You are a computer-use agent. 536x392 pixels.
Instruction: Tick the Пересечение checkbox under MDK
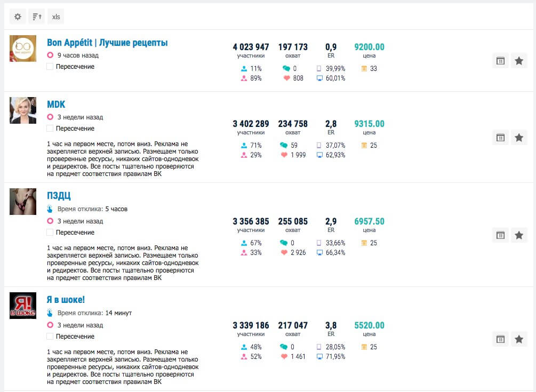pos(50,129)
